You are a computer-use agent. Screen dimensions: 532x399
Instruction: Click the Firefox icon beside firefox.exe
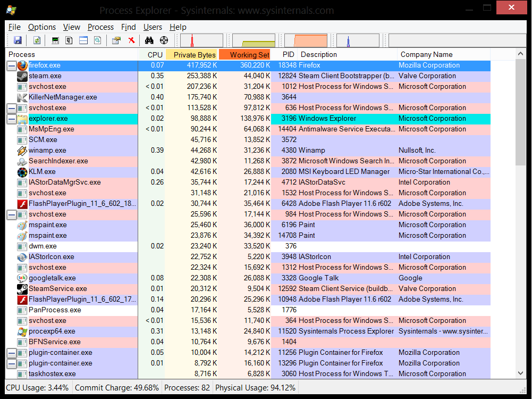click(x=22, y=65)
